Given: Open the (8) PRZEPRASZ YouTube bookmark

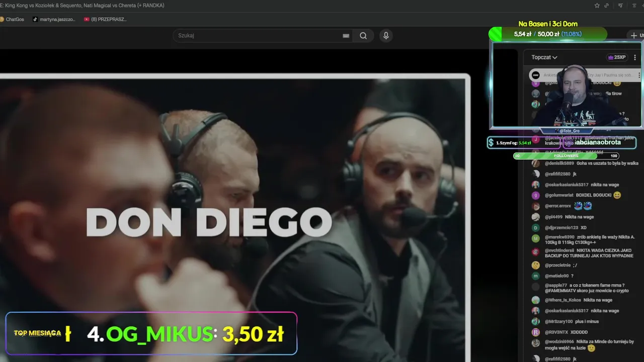Looking at the screenshot, I should 105,19.
